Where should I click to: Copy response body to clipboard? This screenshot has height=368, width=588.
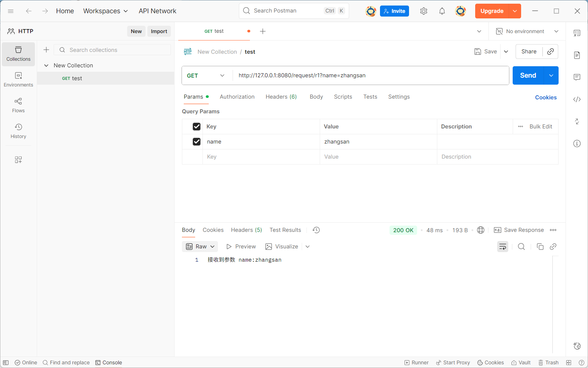[x=540, y=247]
